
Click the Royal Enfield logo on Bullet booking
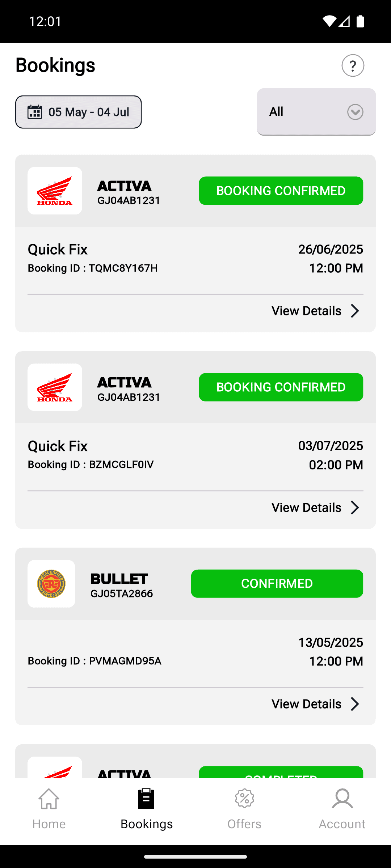coord(51,584)
